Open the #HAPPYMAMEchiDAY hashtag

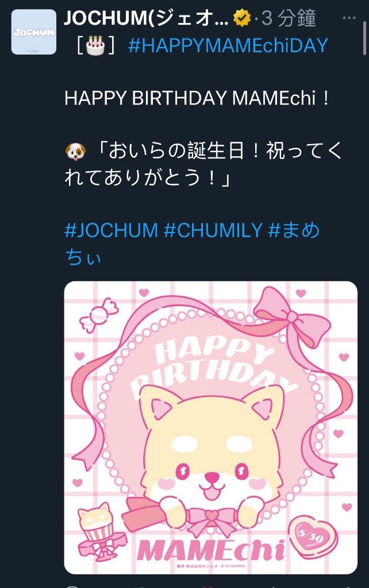click(x=228, y=45)
